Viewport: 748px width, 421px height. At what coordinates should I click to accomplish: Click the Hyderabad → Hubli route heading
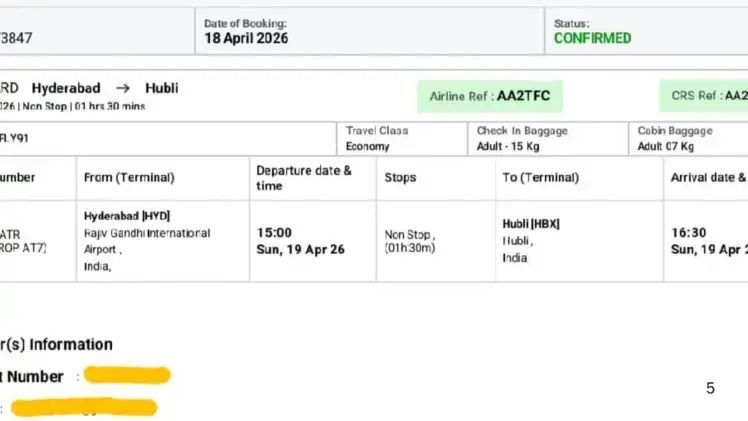[x=105, y=88]
